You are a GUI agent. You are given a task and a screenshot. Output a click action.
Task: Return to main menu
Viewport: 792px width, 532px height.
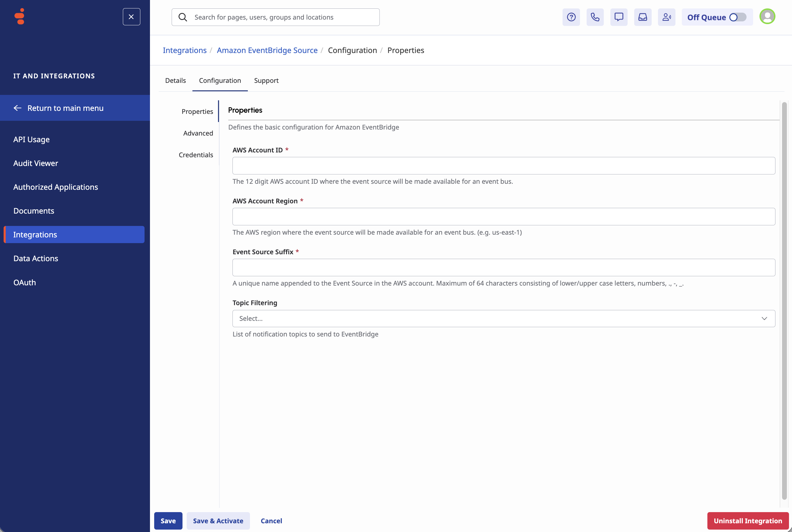[65, 108]
